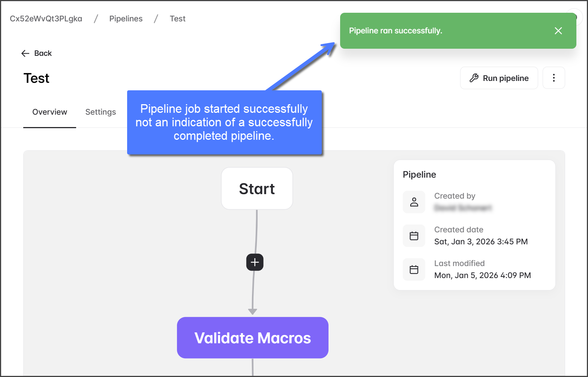Screen dimensions: 588x377
Task: Click the Last modified calendar icon
Action: (414, 269)
